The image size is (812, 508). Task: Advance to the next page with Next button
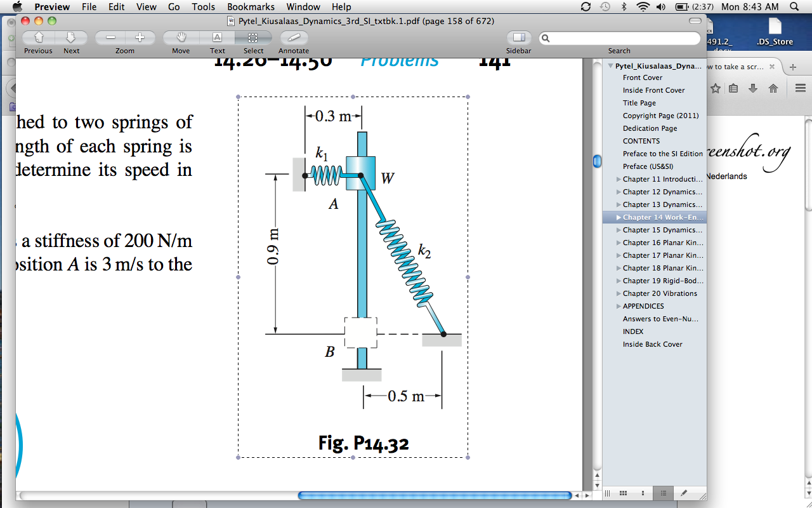tap(71, 37)
